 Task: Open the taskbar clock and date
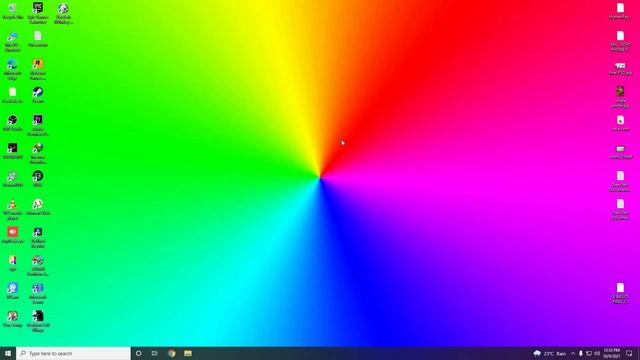[x=611, y=353]
